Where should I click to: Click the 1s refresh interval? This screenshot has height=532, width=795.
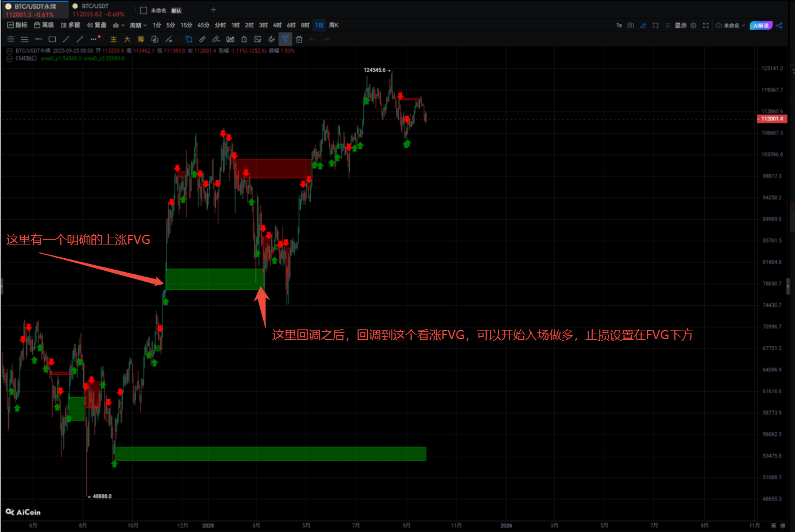619,25
